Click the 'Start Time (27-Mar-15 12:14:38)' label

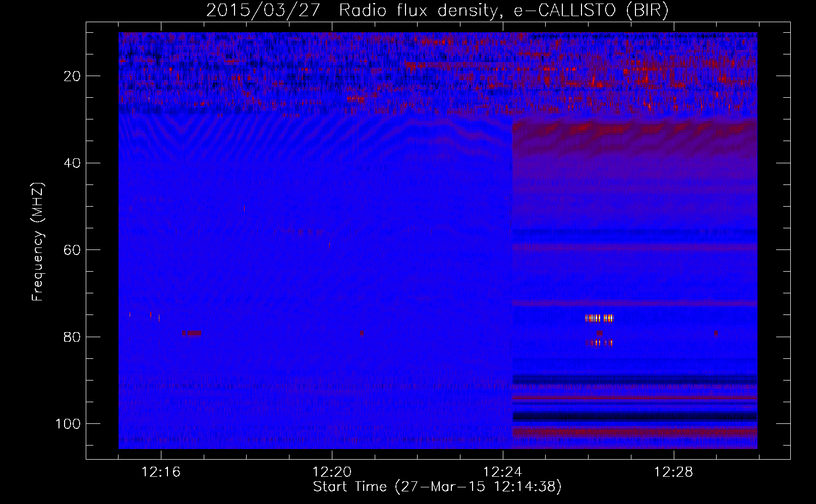437,487
